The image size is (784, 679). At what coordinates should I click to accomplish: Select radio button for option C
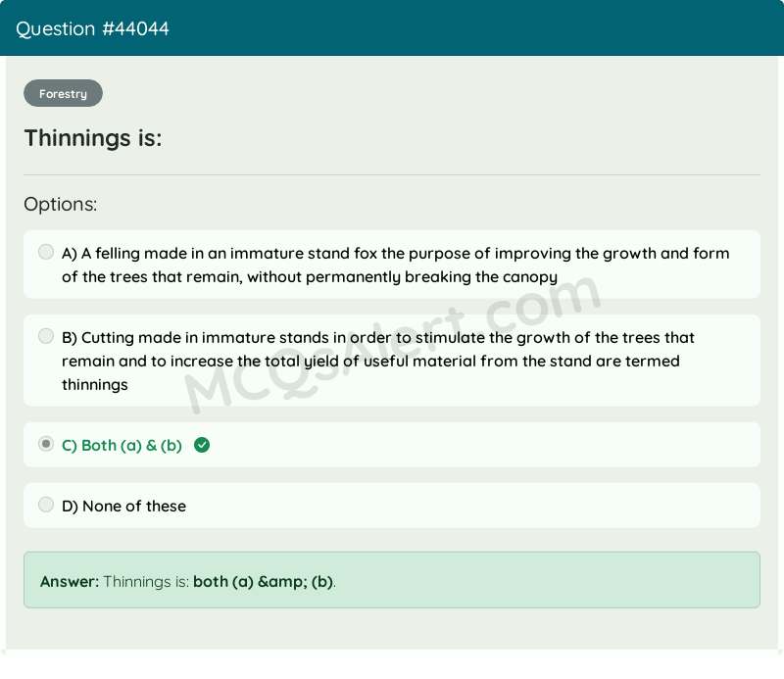point(46,444)
